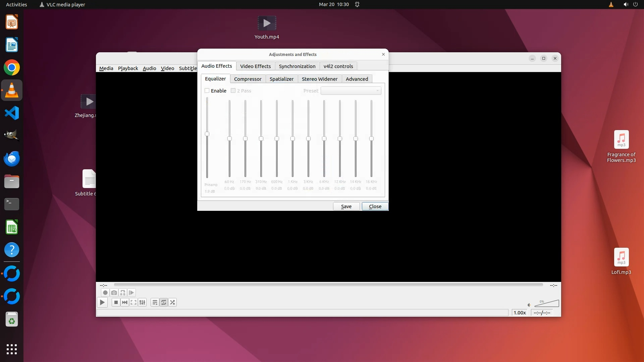Image resolution: width=644 pixels, height=362 pixels.
Task: Toggle the shuffle/random button
Action: [x=172, y=302]
